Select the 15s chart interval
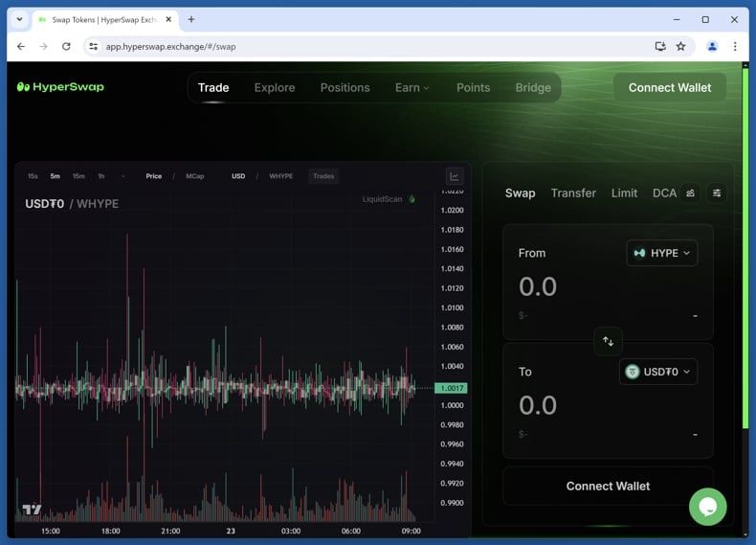This screenshot has height=545, width=756. click(x=33, y=176)
